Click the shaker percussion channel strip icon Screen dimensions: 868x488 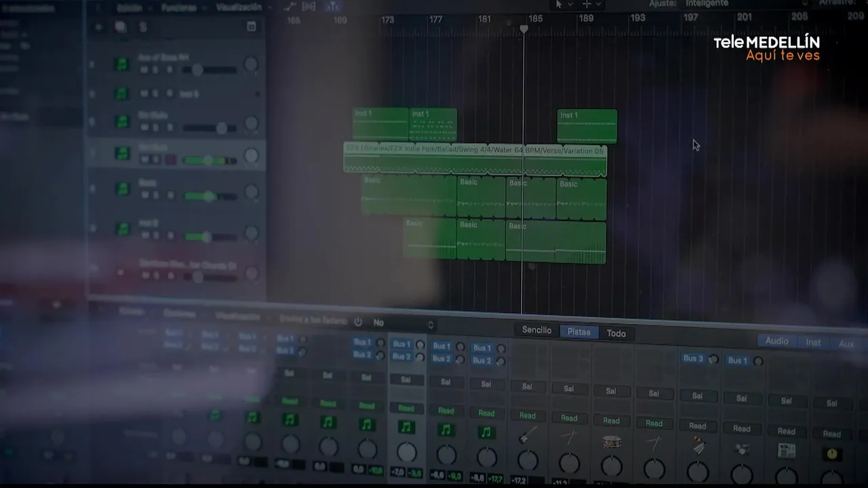(x=698, y=445)
